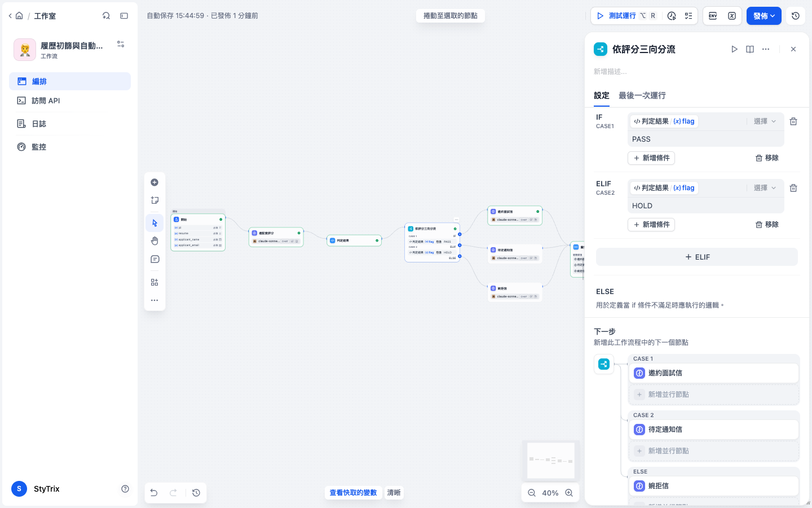Image resolution: width=812 pixels, height=508 pixels.
Task: Open the ENV environment variables icon
Action: (713, 16)
